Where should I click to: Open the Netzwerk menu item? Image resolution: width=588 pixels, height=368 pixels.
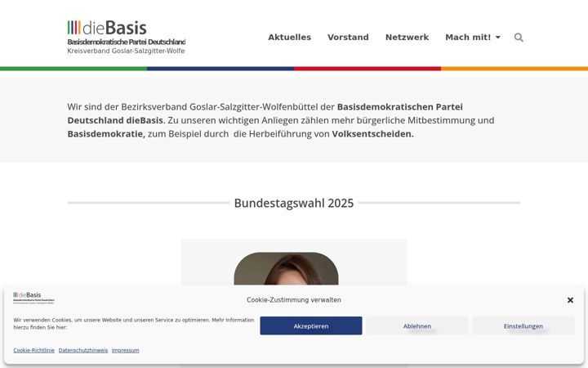point(407,37)
